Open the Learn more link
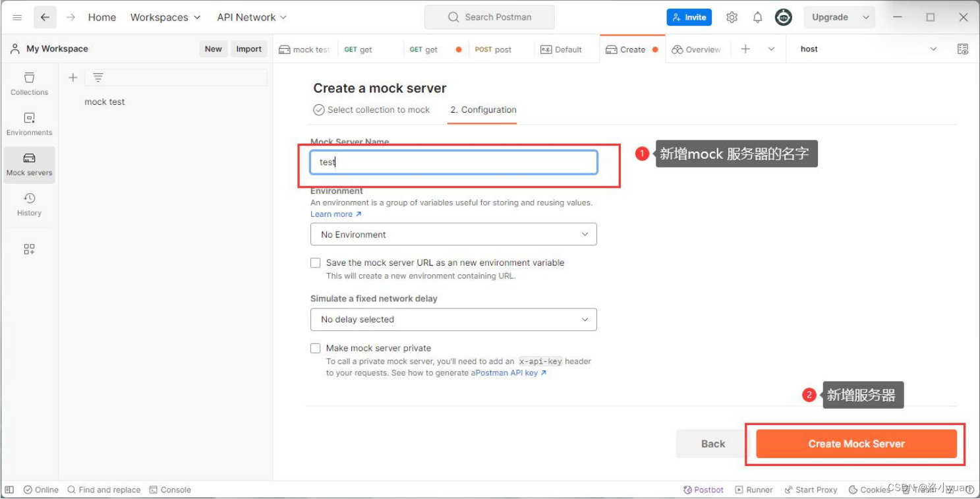Image resolution: width=980 pixels, height=499 pixels. 335,214
